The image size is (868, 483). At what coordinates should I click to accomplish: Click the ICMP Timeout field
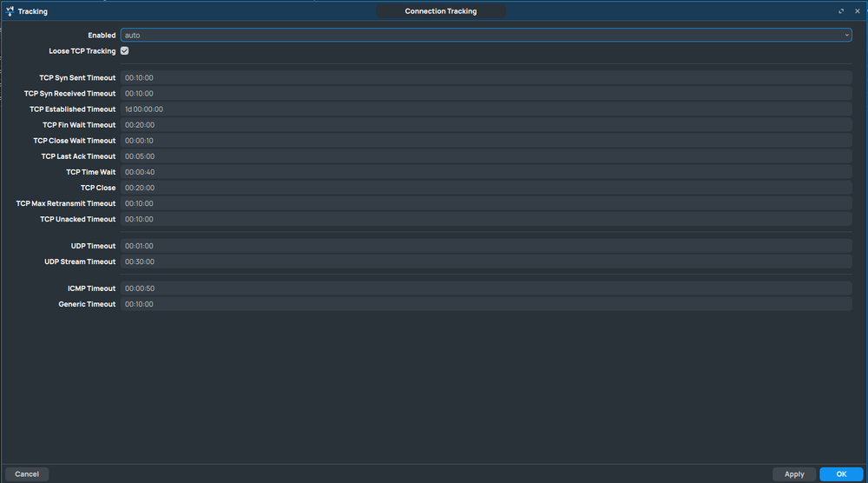pos(485,288)
